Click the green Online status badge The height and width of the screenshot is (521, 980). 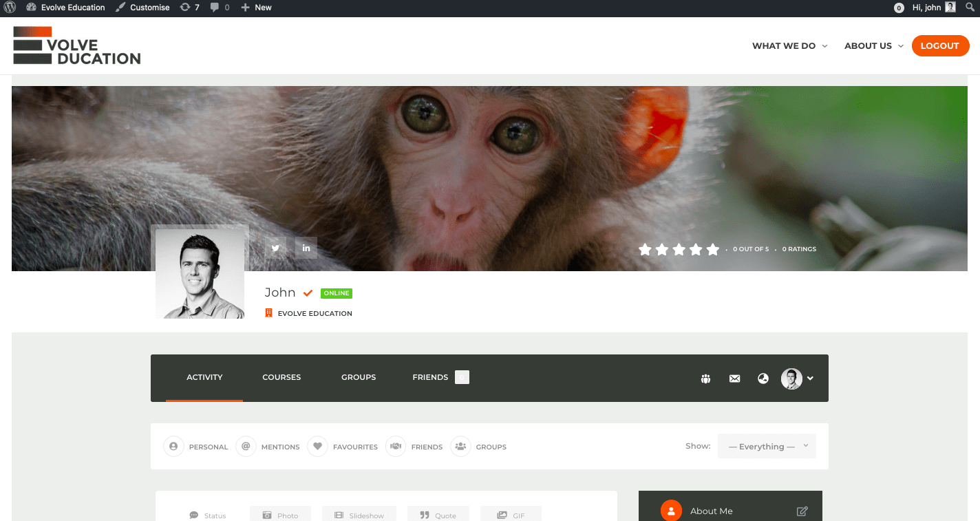[337, 293]
